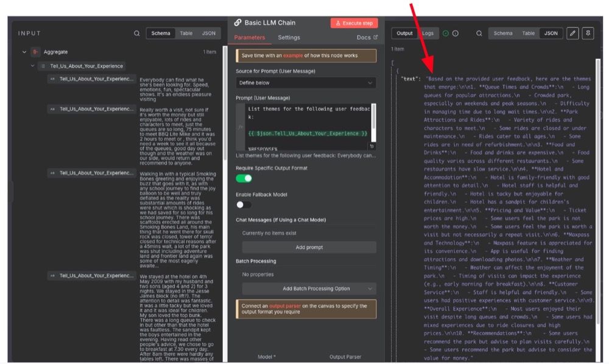Click the Execute step button
The image size is (609, 364).
(x=354, y=23)
